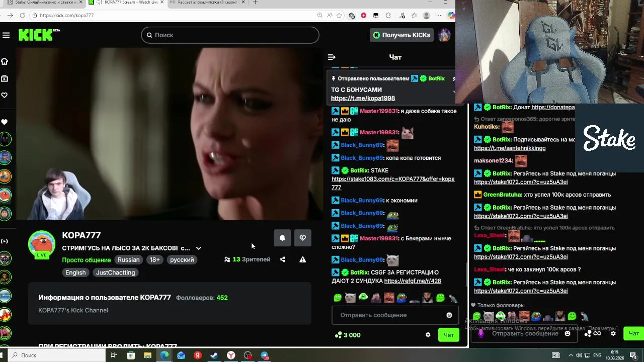Screen dimensions: 644x362
Task: Open the t.me/santehnikkingg link
Action: [x=510, y=148]
